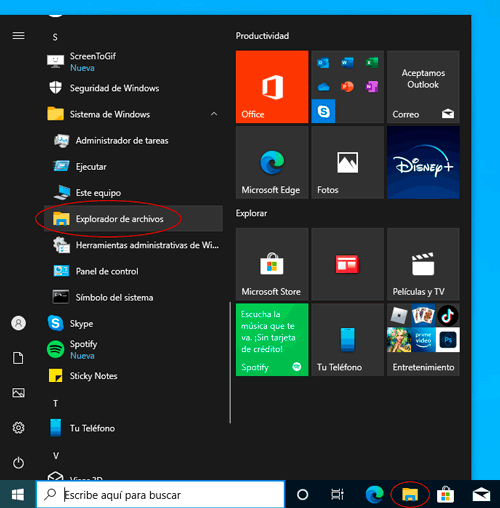Open the Fotos tile
500x508 pixels.
[x=348, y=162]
